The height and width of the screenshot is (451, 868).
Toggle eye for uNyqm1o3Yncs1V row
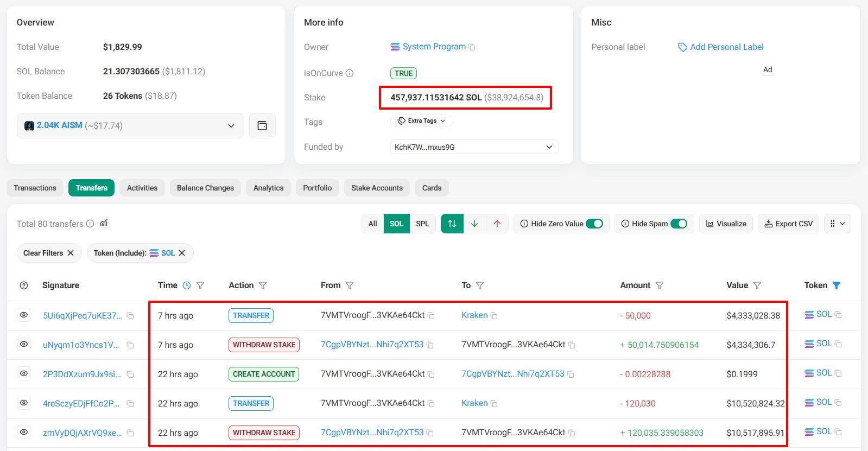[x=24, y=344]
